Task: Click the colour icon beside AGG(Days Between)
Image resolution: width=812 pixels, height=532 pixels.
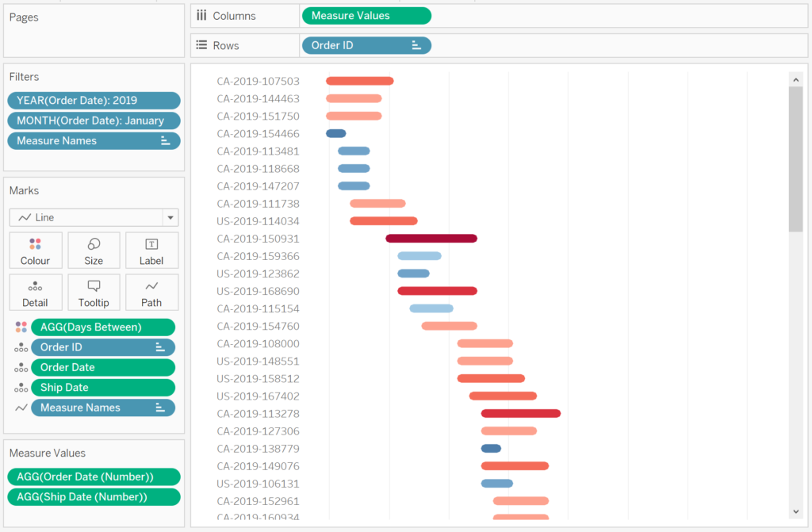Action: (21, 327)
